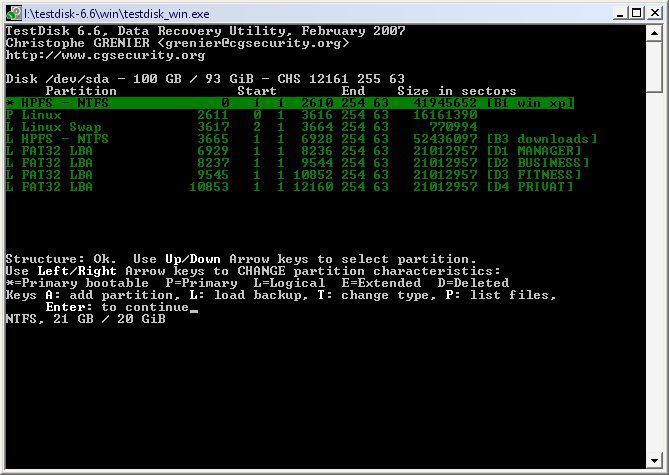Screen dimensions: 669x475
Task: Click 'L=Logical' legend text
Action: click(289, 283)
